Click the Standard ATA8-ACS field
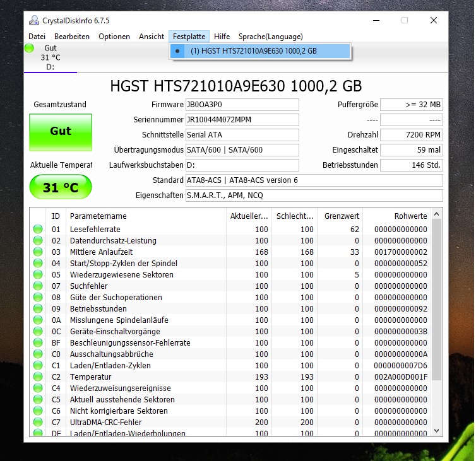The width and height of the screenshot is (476, 461). point(314,180)
